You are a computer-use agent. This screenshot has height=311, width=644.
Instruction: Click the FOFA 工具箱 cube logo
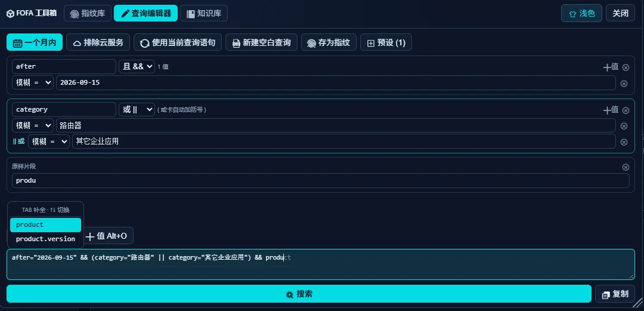pos(10,14)
